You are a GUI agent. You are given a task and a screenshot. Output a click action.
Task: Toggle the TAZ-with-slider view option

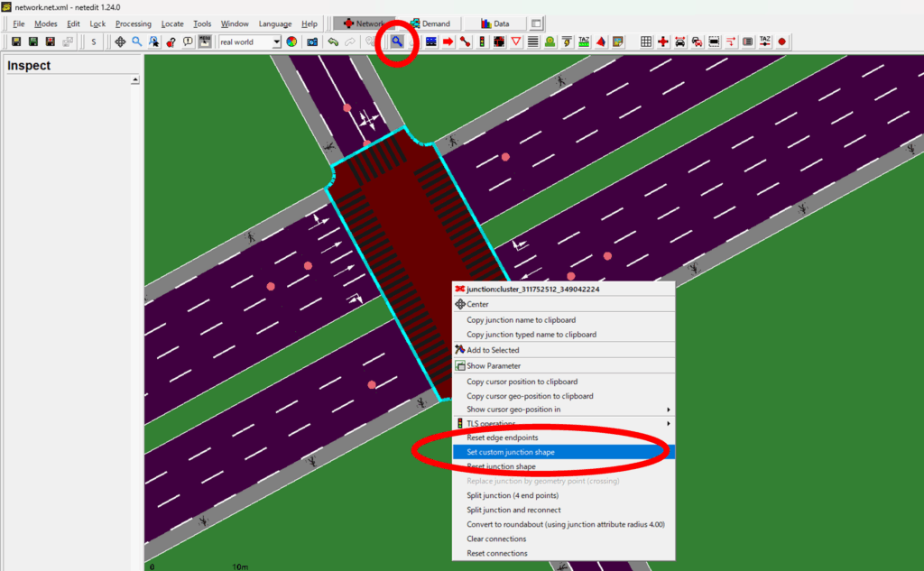tap(765, 41)
